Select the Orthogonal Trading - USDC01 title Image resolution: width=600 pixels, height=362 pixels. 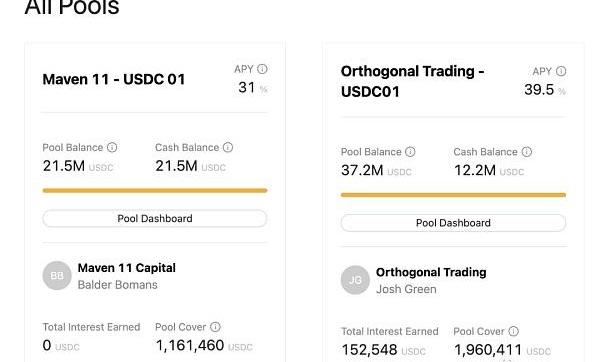point(412,82)
